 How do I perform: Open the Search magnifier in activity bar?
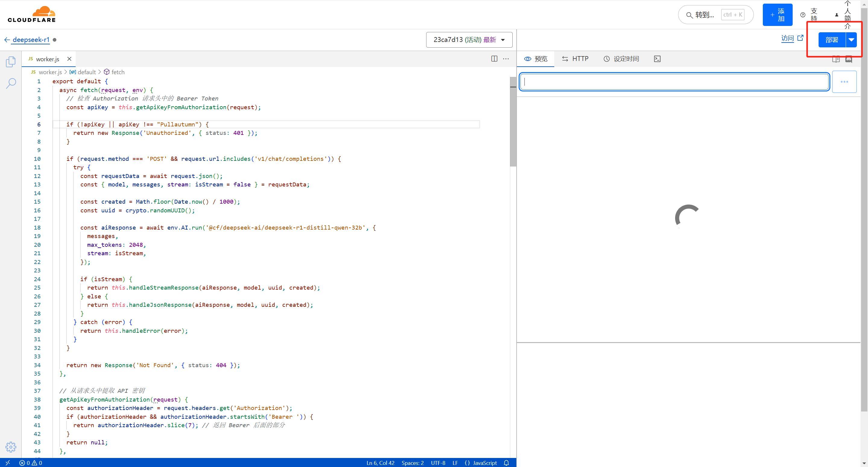tap(11, 83)
